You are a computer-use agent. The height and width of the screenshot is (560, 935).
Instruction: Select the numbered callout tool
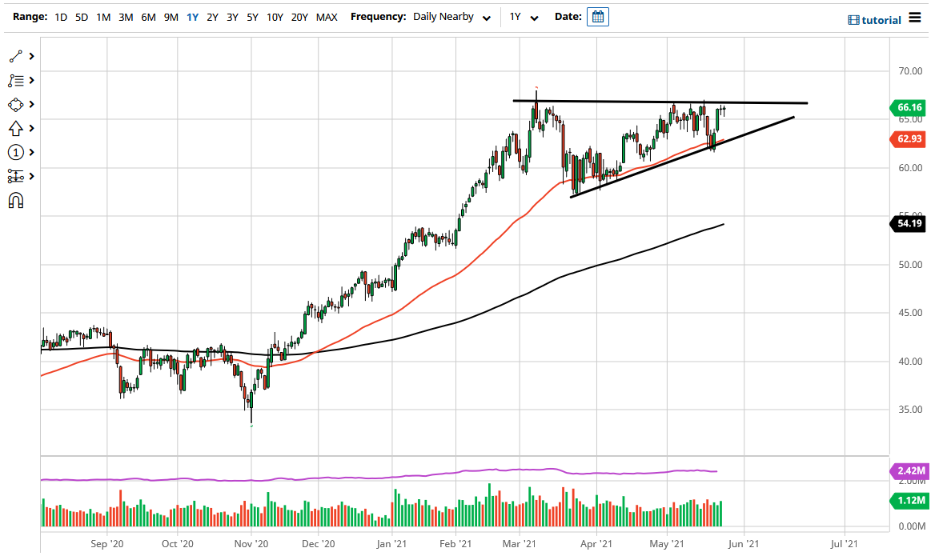click(14, 152)
